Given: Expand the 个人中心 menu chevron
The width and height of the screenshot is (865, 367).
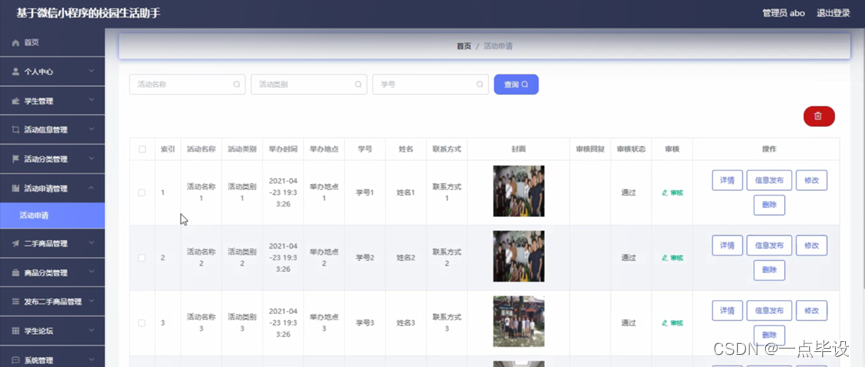Looking at the screenshot, I should tap(92, 71).
